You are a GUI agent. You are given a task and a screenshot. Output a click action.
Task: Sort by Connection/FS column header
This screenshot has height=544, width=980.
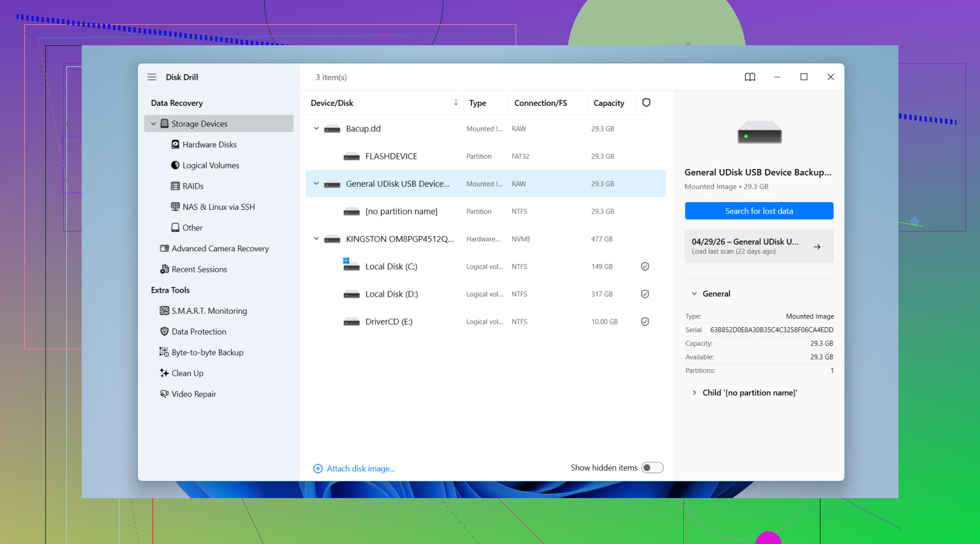tap(540, 103)
